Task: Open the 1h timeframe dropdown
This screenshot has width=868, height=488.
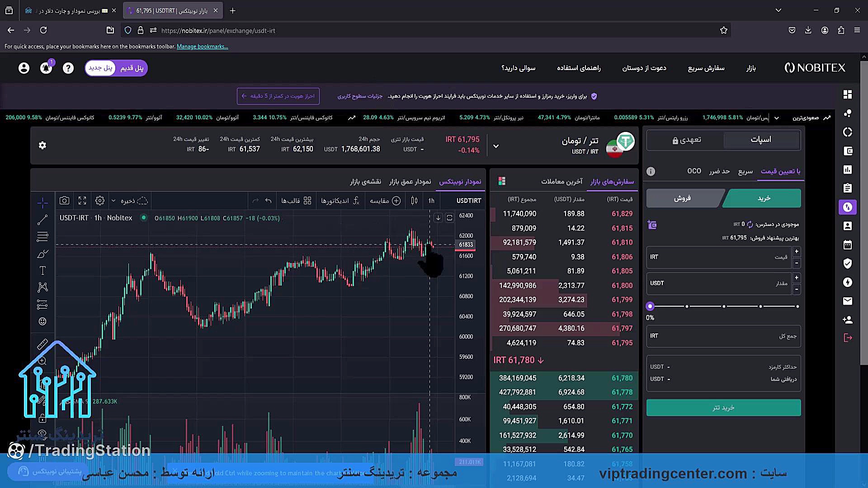Action: 431,201
